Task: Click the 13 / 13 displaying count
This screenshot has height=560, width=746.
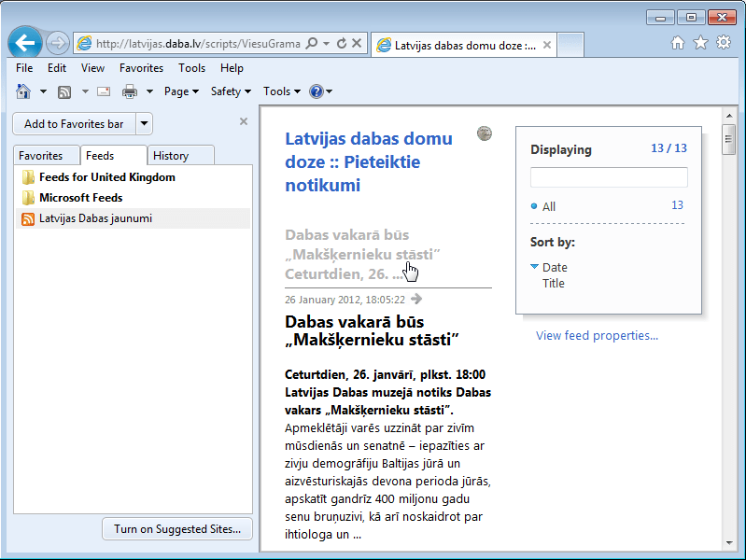Action: [x=669, y=148]
